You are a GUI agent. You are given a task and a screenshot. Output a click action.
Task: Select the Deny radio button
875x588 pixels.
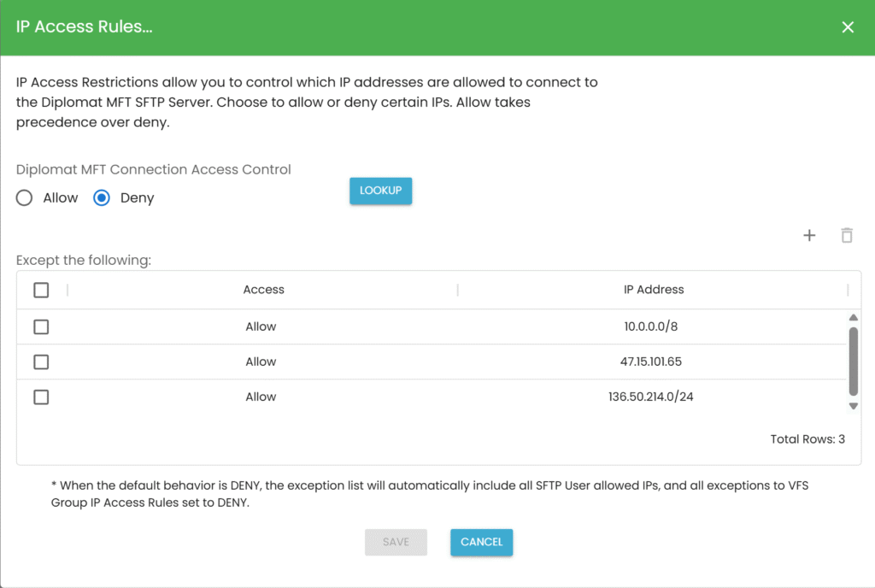pyautogui.click(x=102, y=198)
